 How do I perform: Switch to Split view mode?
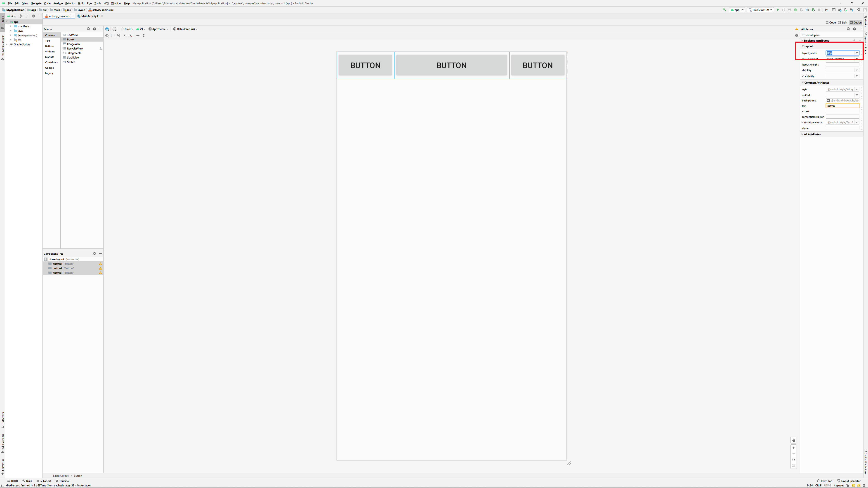click(x=843, y=23)
